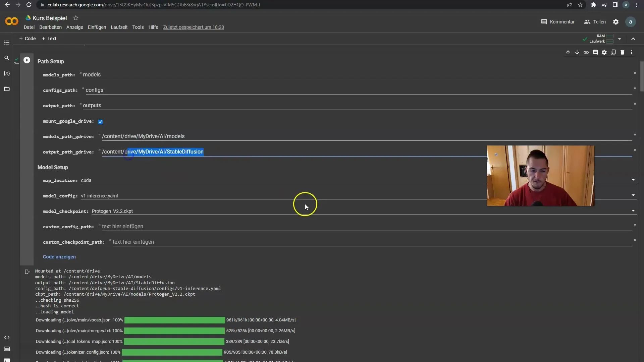644x362 pixels.
Task: Open the command palette icon
Action: pos(7,349)
